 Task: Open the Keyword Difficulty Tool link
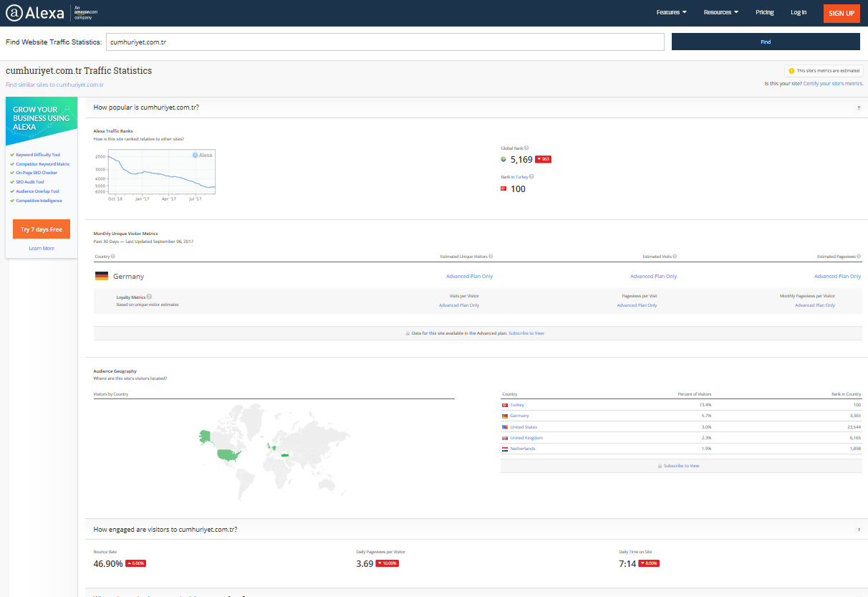point(38,155)
